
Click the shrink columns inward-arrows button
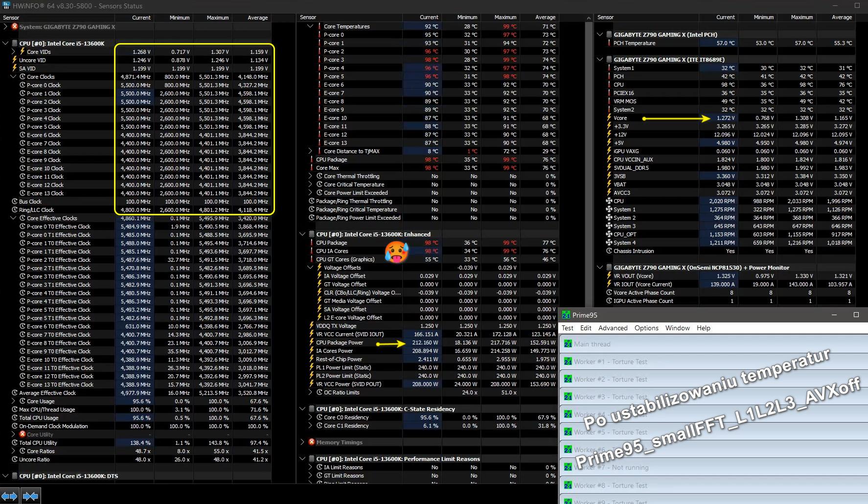(30, 496)
